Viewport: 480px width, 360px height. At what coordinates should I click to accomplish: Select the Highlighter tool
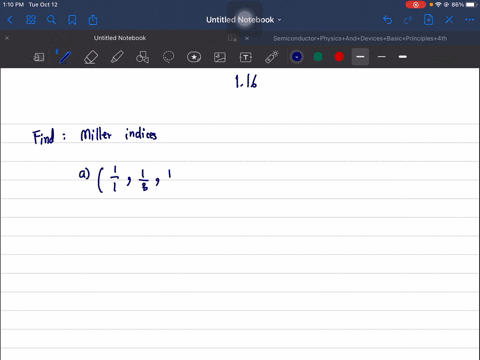point(117,57)
